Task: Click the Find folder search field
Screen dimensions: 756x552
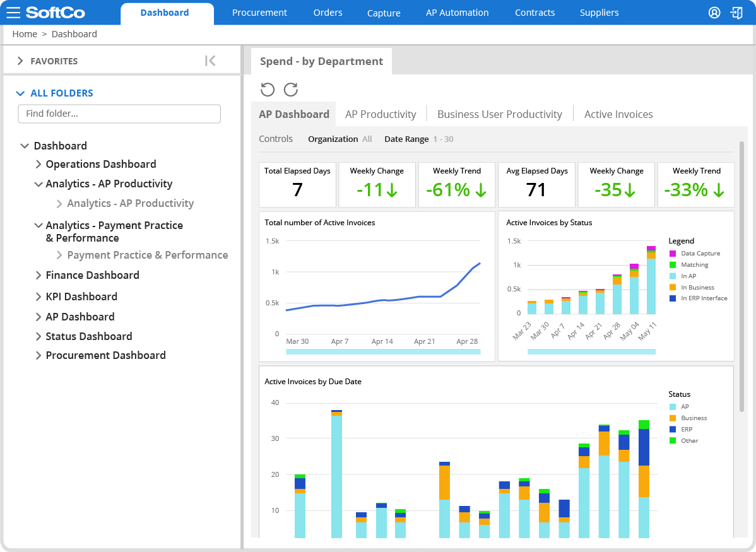Action: pos(119,114)
